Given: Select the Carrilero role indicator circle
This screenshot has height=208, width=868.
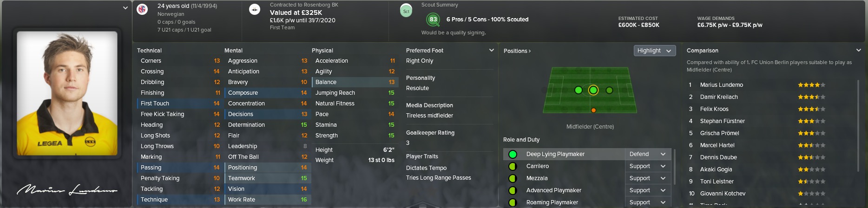Looking at the screenshot, I should (x=513, y=166).
